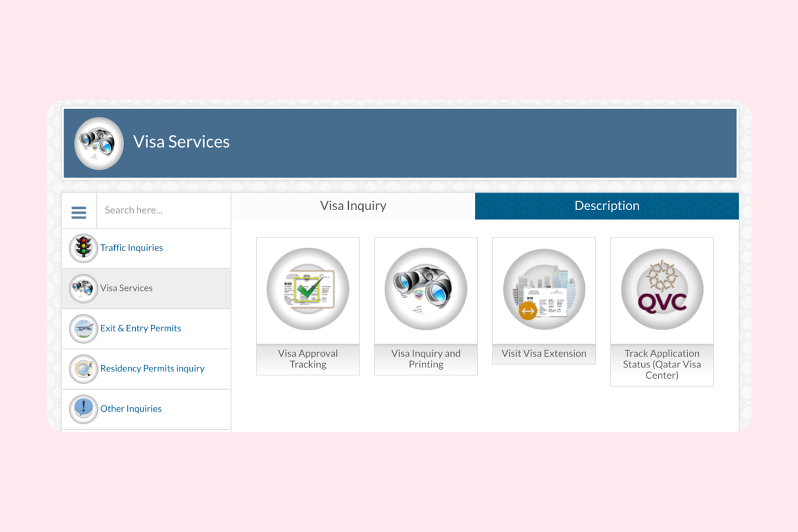Select the Traffic Inquiries traffic light icon
The image size is (798, 532).
coord(84,248)
